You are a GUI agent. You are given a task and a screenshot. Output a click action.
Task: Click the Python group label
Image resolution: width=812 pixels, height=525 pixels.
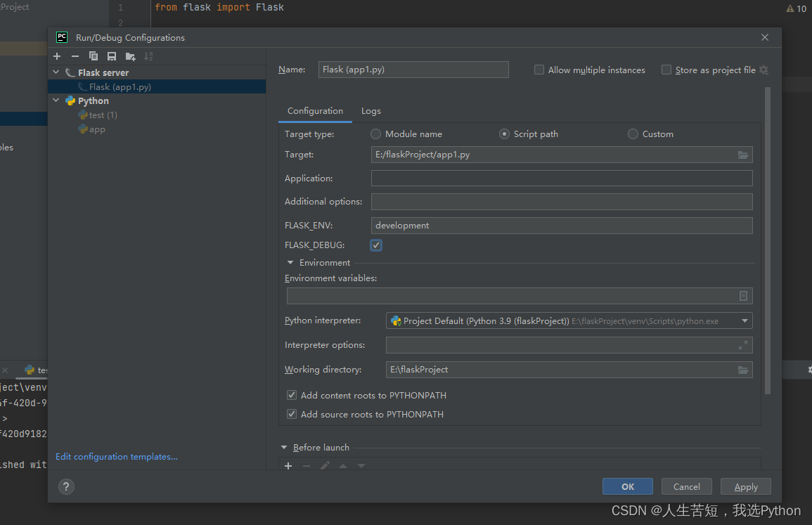pyautogui.click(x=94, y=101)
